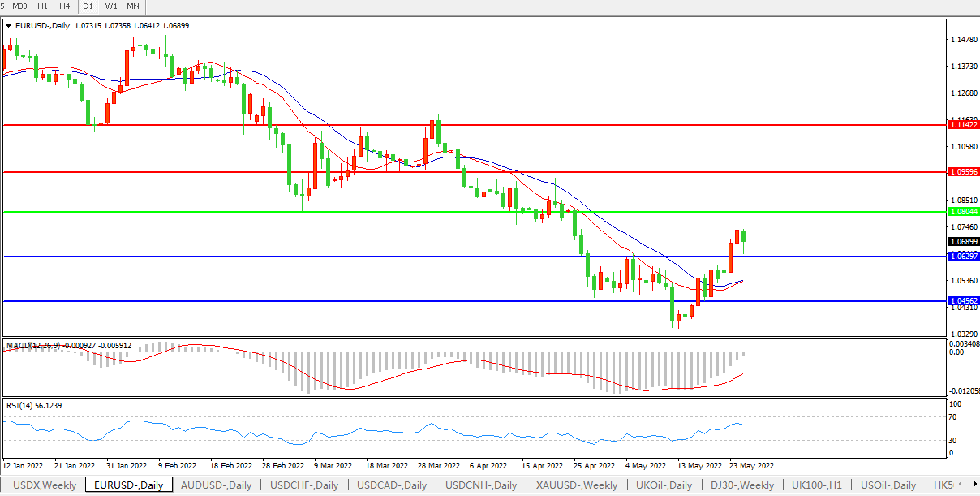
Task: Switch to the M30 timeframe
Action: click(21, 6)
